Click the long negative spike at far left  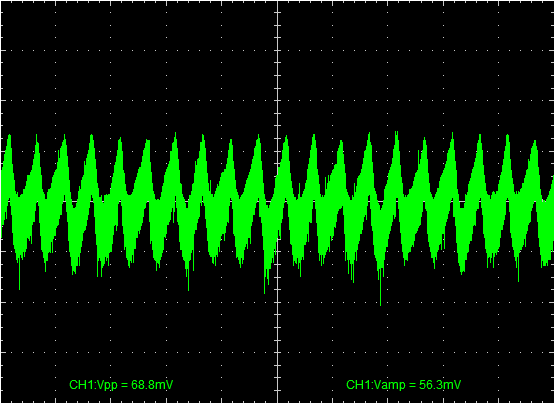[19, 280]
